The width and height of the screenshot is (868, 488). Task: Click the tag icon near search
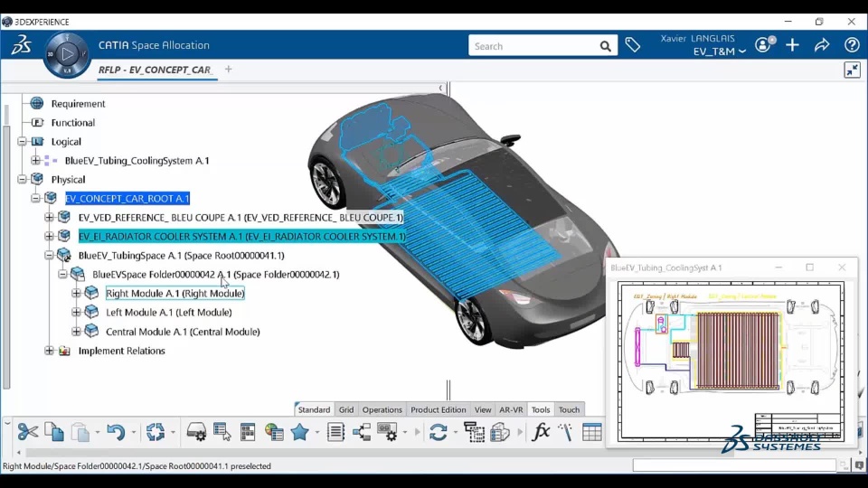(633, 45)
